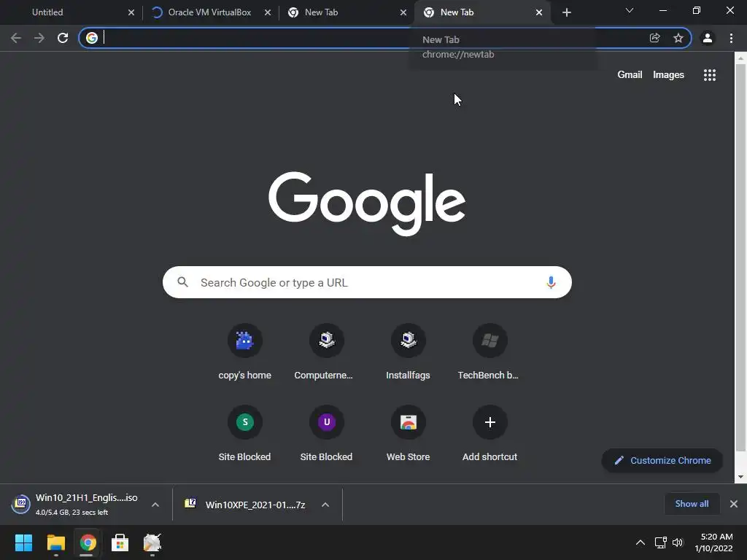This screenshot has height=560, width=747.
Task: Click the magnifier icon in search box
Action: click(183, 282)
